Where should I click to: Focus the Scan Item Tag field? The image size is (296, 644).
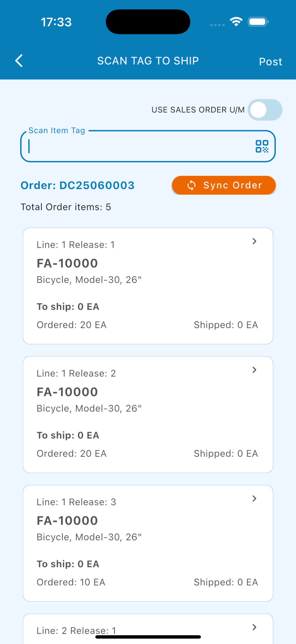[x=139, y=146]
